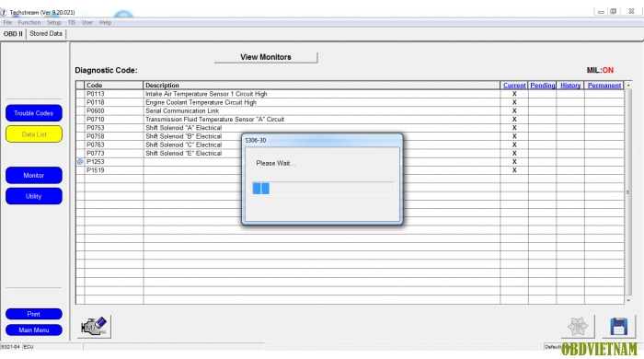Open the yellow Data List button
Image resolution: width=644 pixels, height=359 pixels.
pos(34,134)
